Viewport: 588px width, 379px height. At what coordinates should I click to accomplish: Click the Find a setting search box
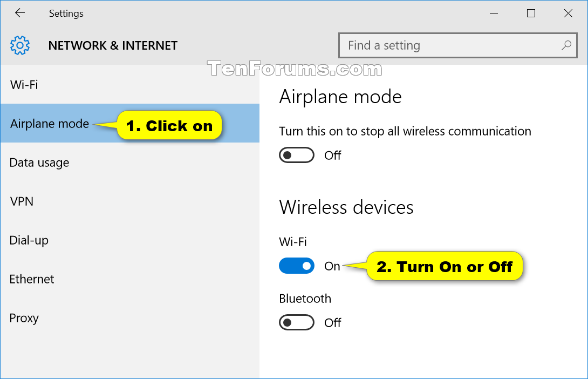click(457, 45)
